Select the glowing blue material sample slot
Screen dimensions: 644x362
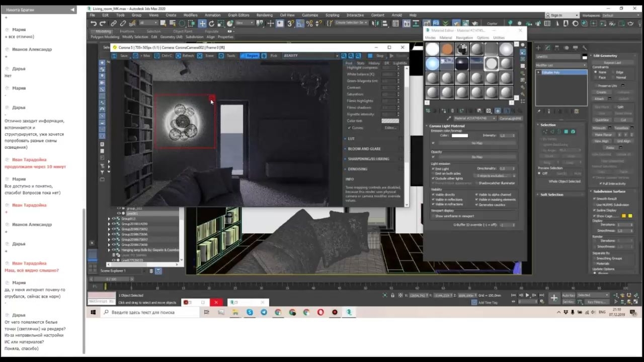click(432, 63)
